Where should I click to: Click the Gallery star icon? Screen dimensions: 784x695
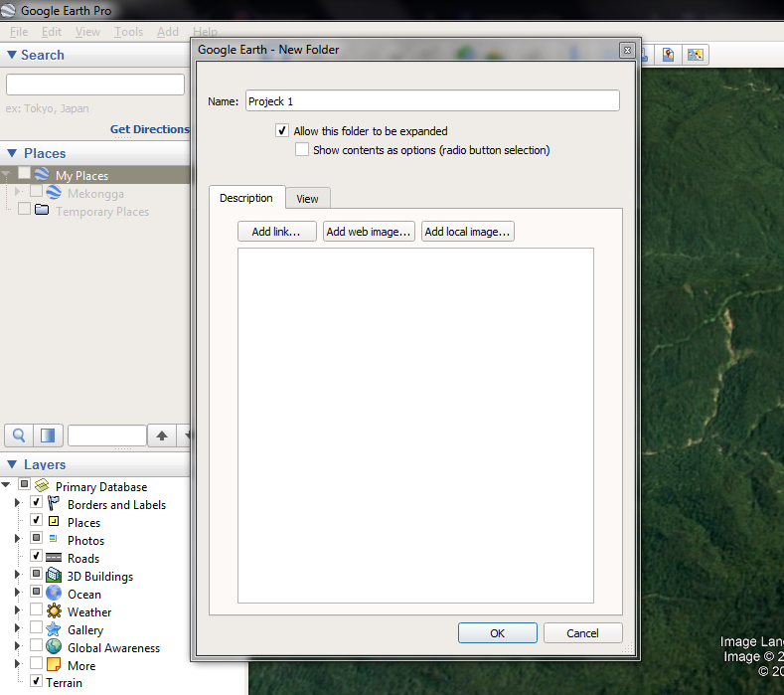[x=54, y=629]
